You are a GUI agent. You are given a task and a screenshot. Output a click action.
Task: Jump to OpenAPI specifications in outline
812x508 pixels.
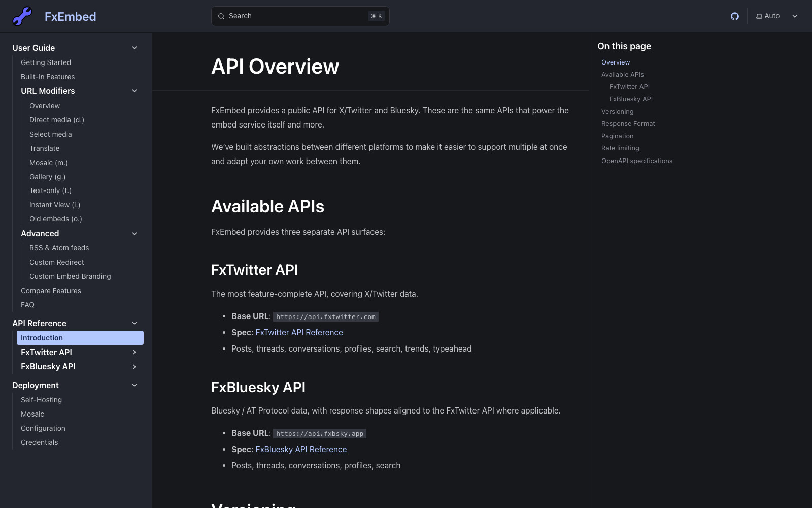[637, 161]
